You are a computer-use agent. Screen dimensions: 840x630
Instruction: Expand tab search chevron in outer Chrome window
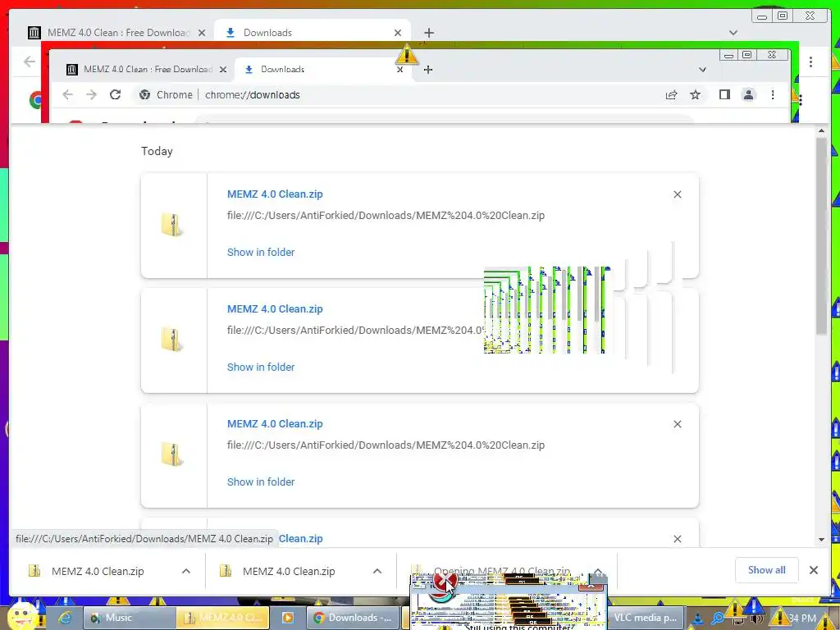(x=733, y=33)
